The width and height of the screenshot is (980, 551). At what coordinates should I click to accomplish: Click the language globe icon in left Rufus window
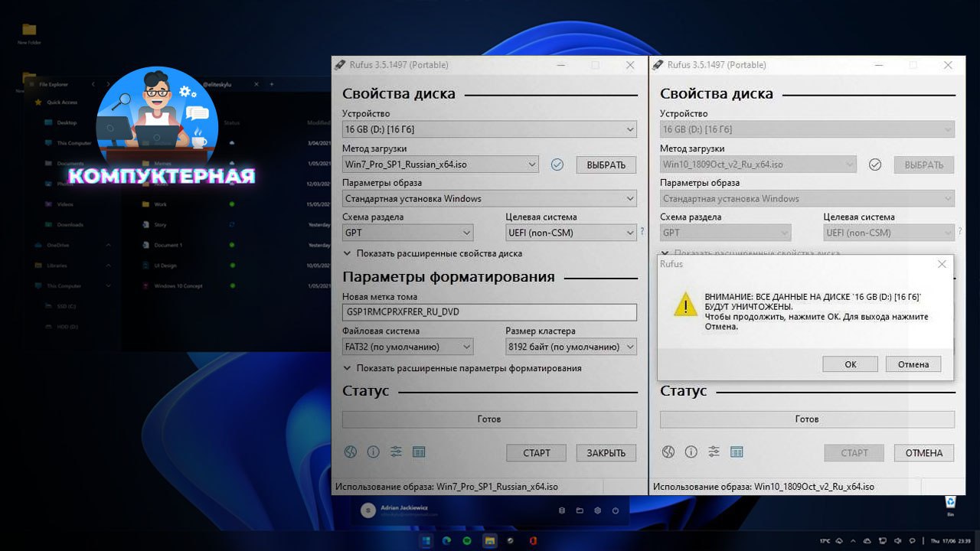click(x=351, y=452)
